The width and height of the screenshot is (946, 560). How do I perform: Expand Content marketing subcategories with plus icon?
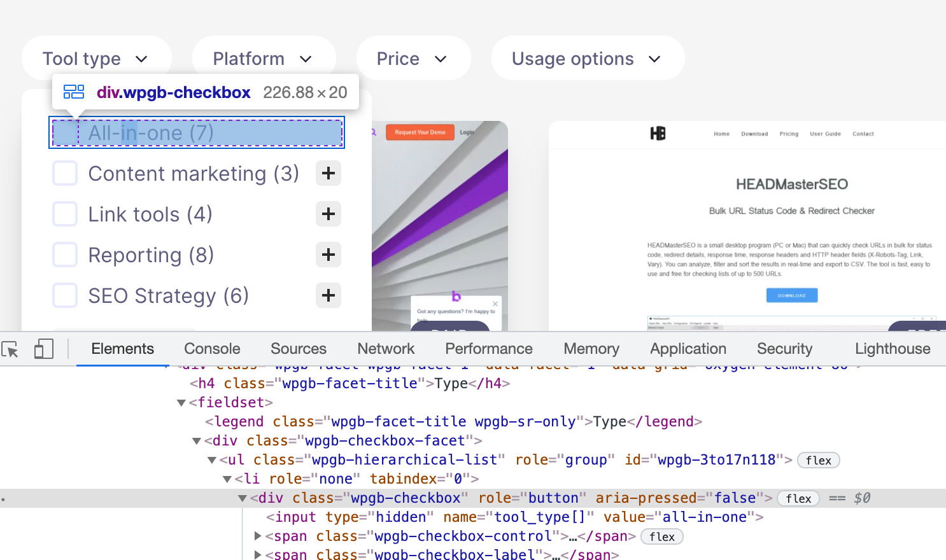(328, 173)
